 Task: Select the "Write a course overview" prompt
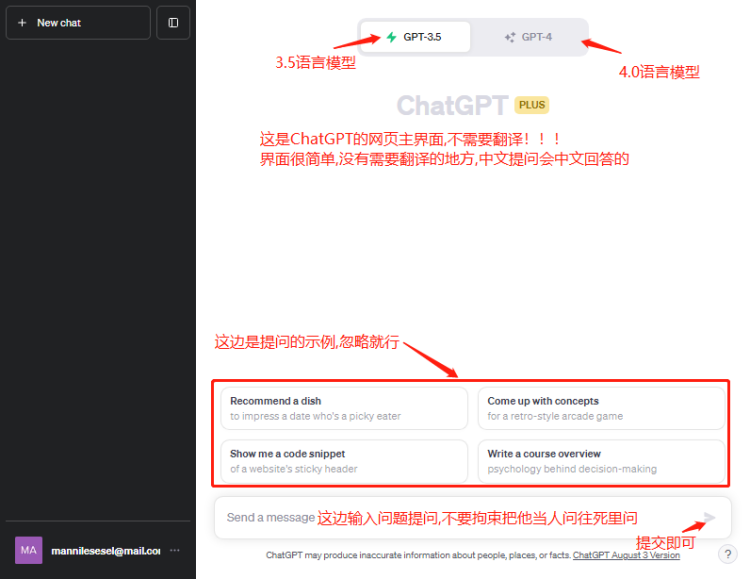click(600, 461)
